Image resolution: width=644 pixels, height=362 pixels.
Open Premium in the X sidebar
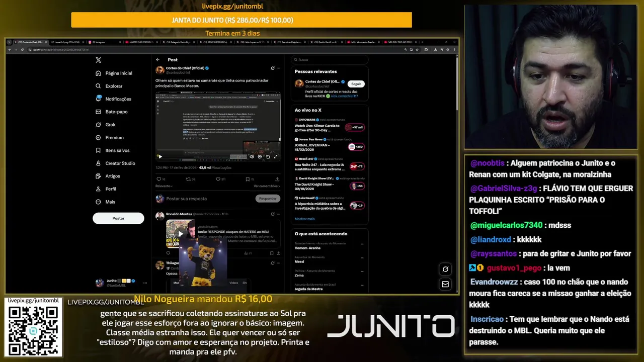point(110,137)
